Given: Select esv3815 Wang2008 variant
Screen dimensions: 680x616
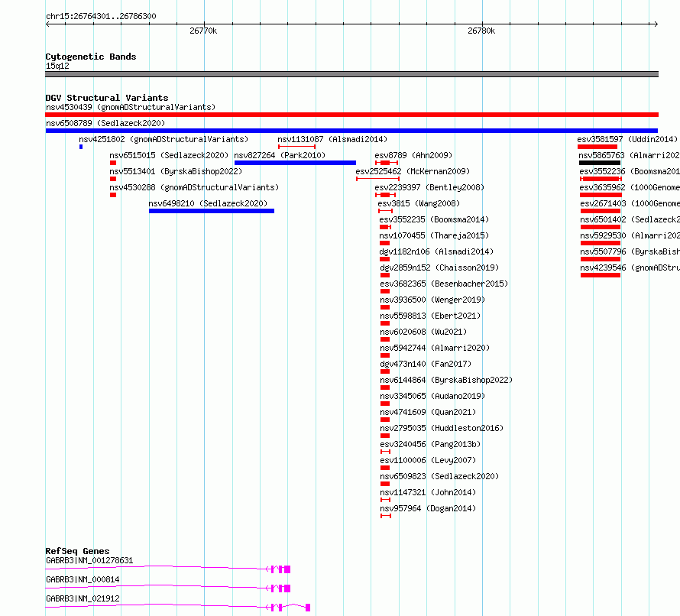Looking at the screenshot, I should pos(419,203).
